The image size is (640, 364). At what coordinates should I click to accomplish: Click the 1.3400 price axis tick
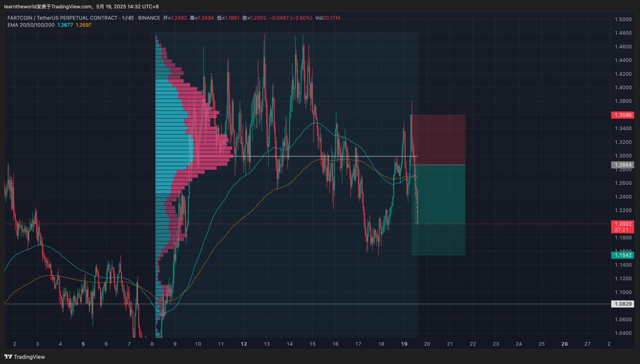coord(623,128)
